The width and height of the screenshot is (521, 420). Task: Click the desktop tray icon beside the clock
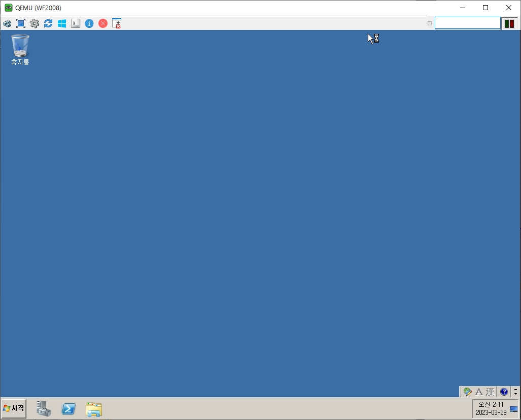514,409
